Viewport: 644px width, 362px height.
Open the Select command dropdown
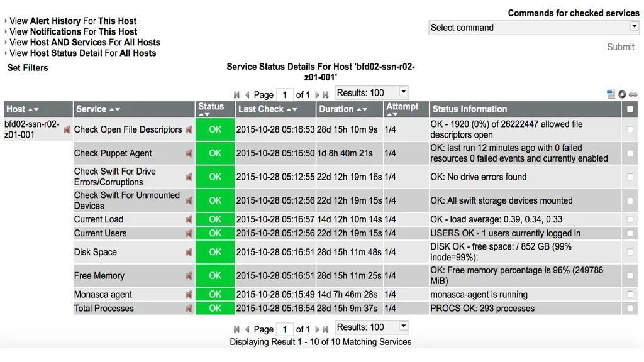point(534,28)
